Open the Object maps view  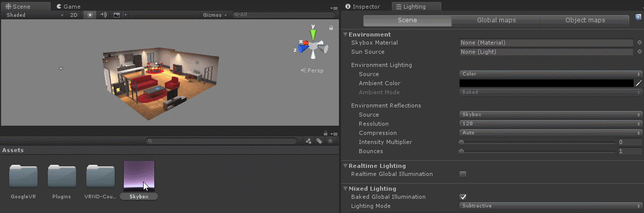click(585, 20)
